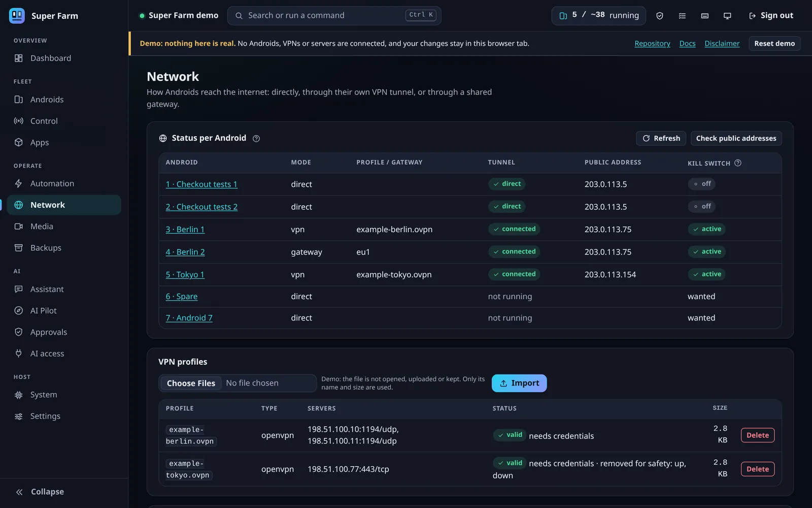The width and height of the screenshot is (812, 508).
Task: Click the example-tokyo.ovpn profile cell in the status table
Action: point(394,275)
